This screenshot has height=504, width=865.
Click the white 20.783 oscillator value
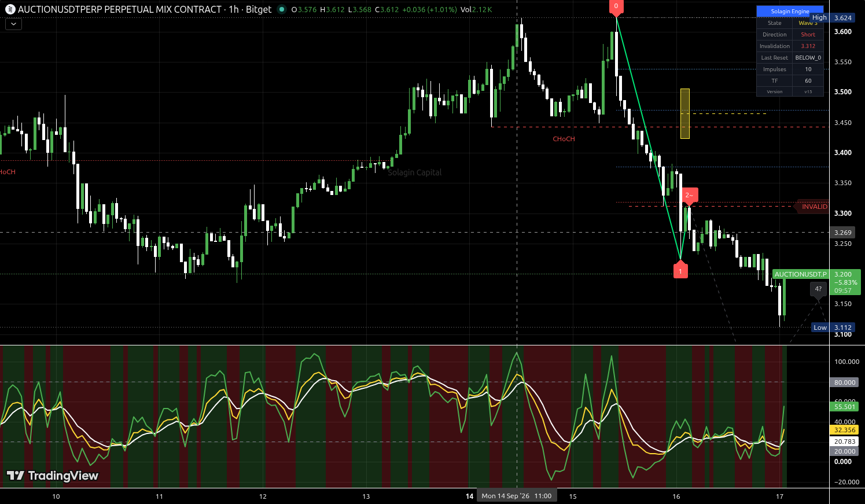coord(845,442)
